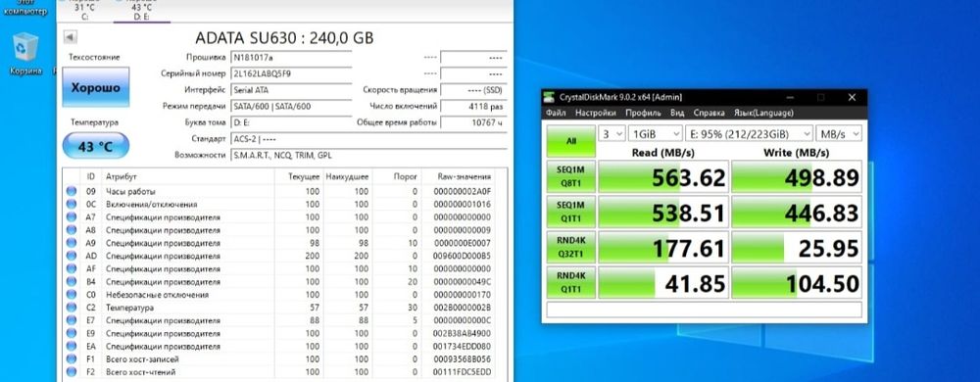Screen dimensions: 980x382
Task: Click the status dot for attribute AD
Action: (72, 256)
